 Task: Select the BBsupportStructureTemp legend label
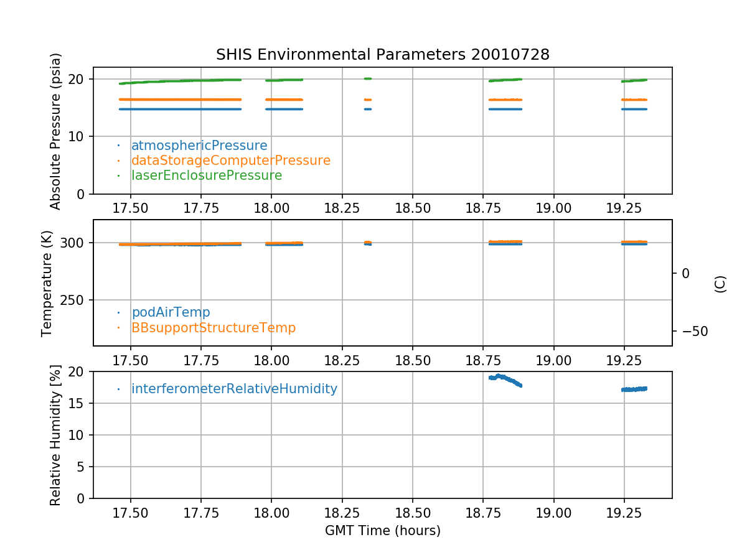[213, 327]
